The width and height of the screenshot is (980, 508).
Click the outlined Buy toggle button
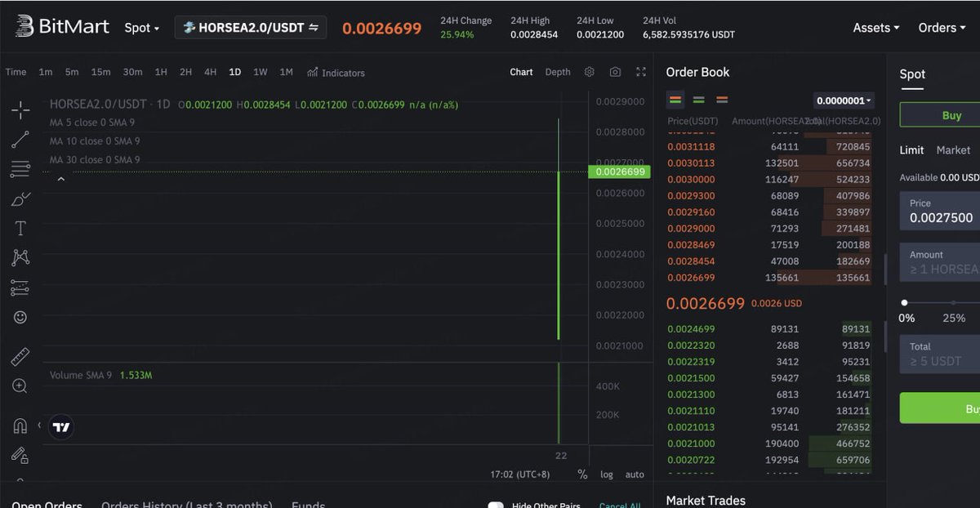click(940, 115)
